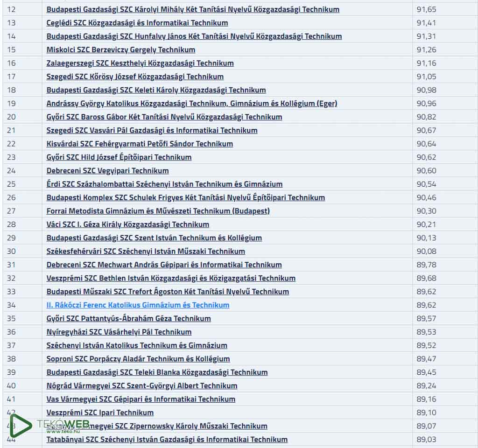Image resolution: width=478 pixels, height=448 pixels.
Task: Select score value 89,03
Action: tap(426, 439)
